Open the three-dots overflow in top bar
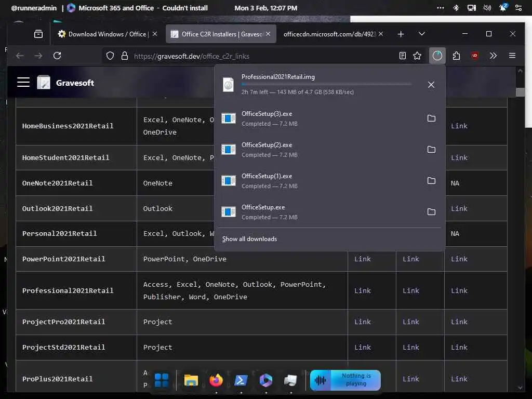The image size is (532, 399). tap(441, 8)
